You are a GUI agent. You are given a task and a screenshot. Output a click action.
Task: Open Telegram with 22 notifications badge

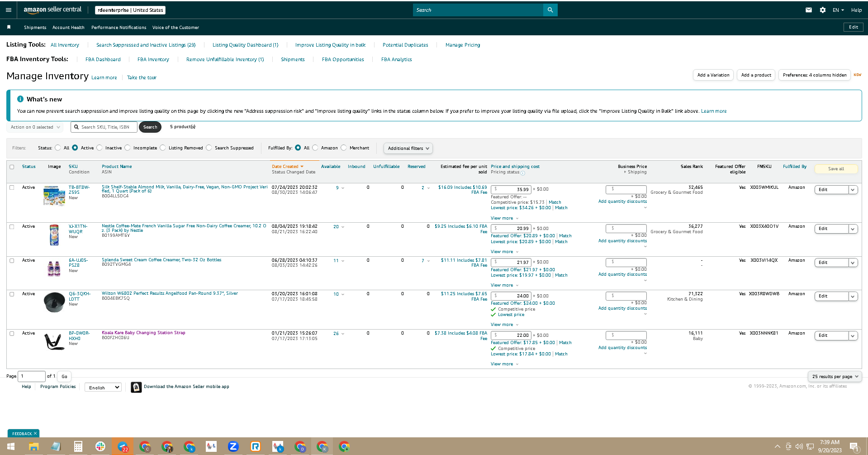coord(123,447)
